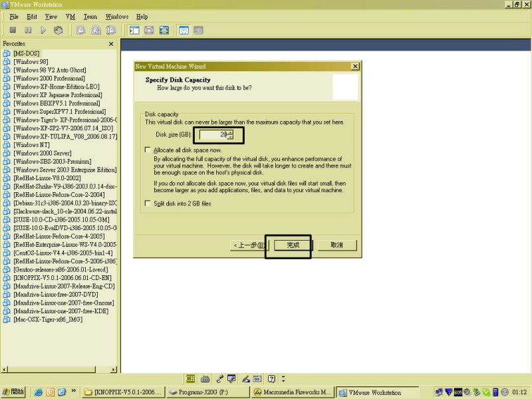This screenshot has height=399, width=532.
Task: Select [Windows 98 V2 Auto Ghost] in Favorites
Action: pos(50,70)
